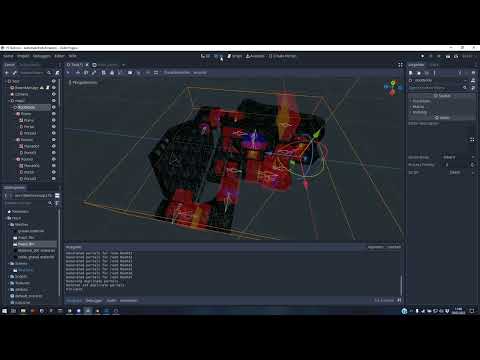480x360 pixels.
Task: Collapse the Meshes folder in FileSystem
Action: pyautogui.click(x=9, y=224)
